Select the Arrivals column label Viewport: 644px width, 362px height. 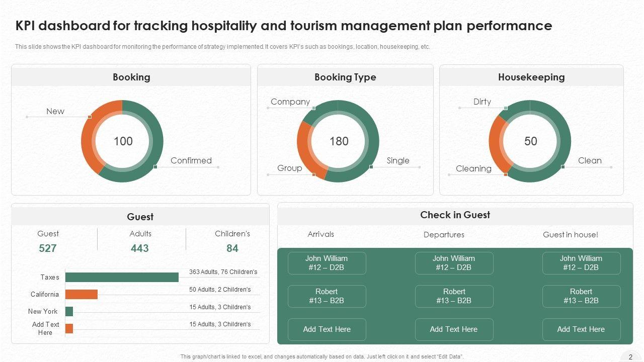click(320, 234)
